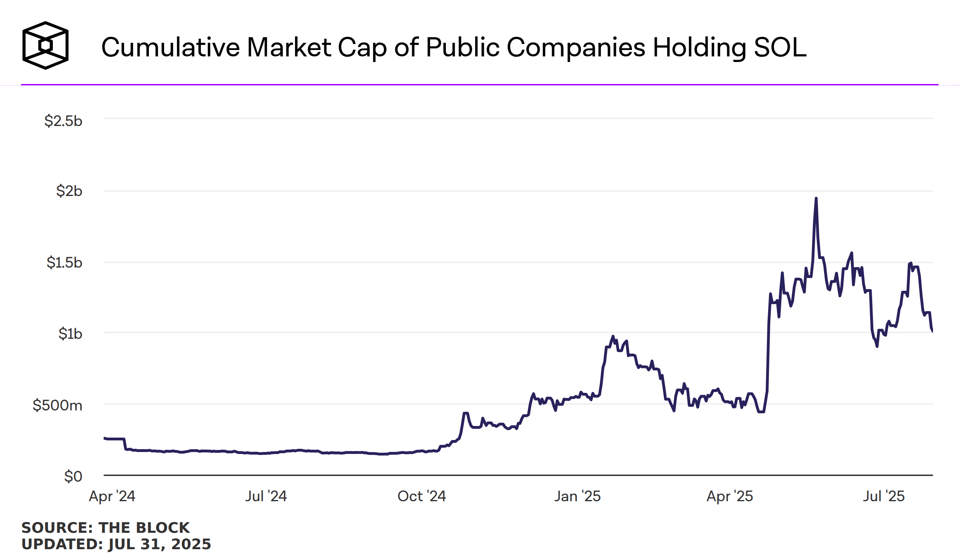The image size is (961, 560).
Task: Select the Jul '25 x-axis tick label
Action: point(884,496)
